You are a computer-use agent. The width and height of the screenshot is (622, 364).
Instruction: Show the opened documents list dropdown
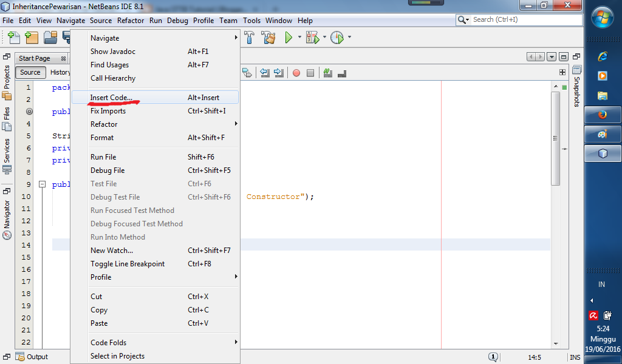point(552,57)
